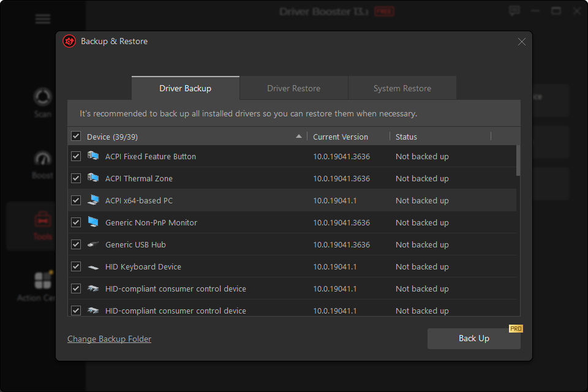Screen dimensions: 588x392
Task: Open the System Restore tab
Action: click(x=402, y=88)
